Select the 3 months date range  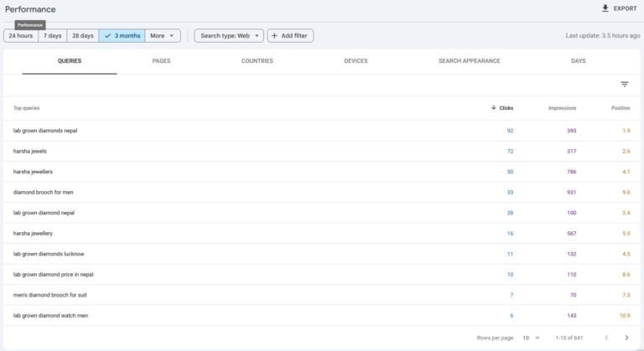point(122,36)
